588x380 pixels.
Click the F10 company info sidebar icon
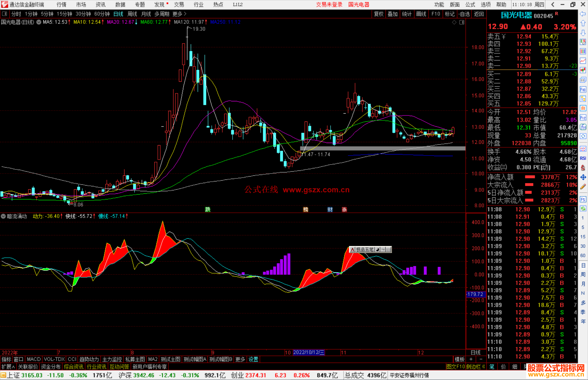(583, 89)
